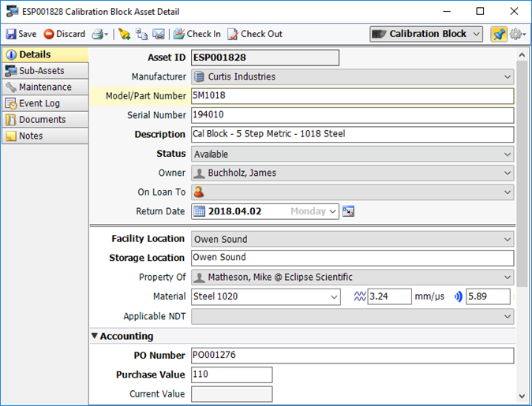Viewport: 532px width, 406px height.
Task: Click the PO Number field
Action: tap(353, 356)
